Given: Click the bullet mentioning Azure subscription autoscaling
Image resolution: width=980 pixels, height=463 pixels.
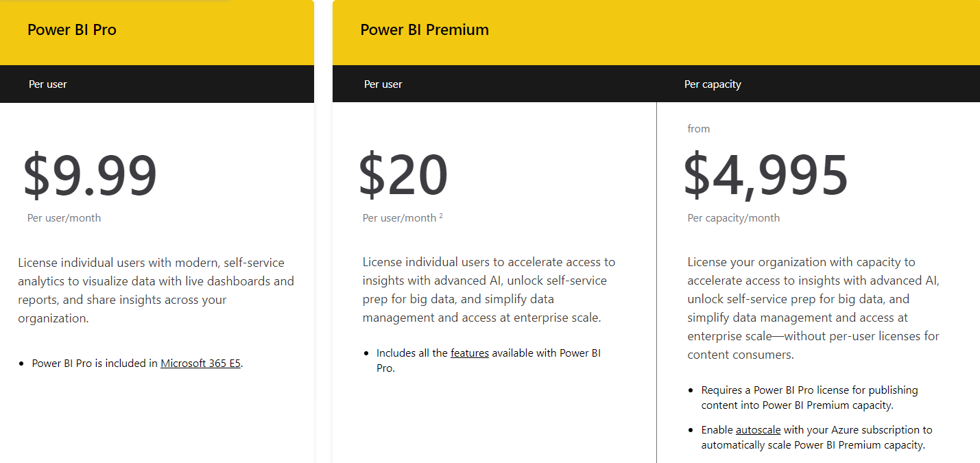Looking at the screenshot, I should pyautogui.click(x=816, y=437).
